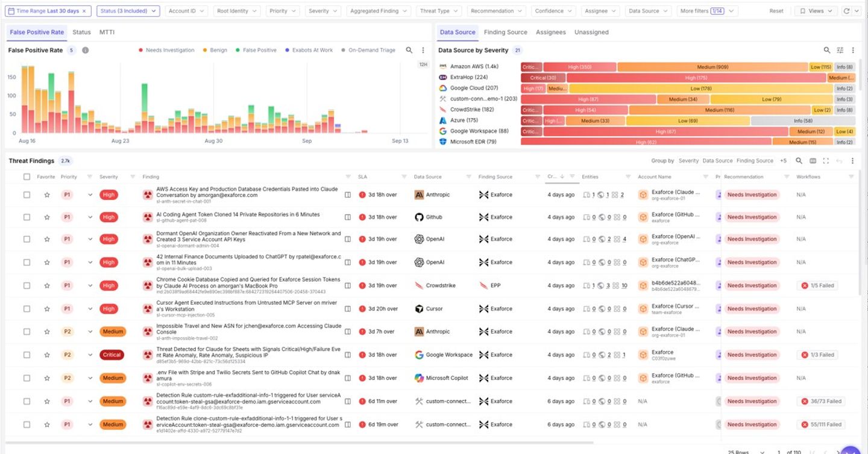Expand the AWS Access Key row chevron
The image size is (868, 454).
tap(90, 195)
